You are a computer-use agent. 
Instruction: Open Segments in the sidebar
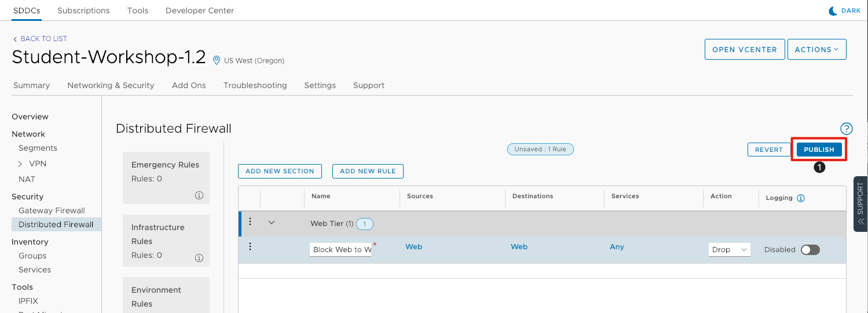click(38, 148)
